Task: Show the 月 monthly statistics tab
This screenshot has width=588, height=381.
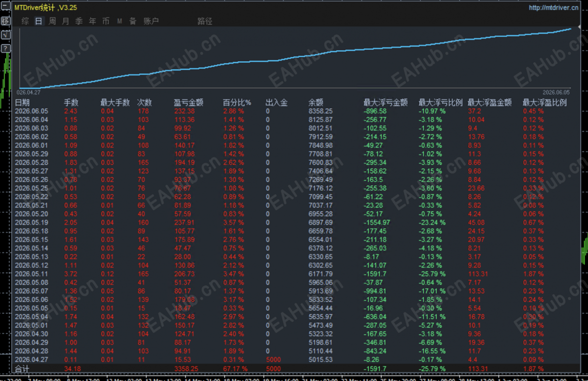Action: [x=66, y=21]
